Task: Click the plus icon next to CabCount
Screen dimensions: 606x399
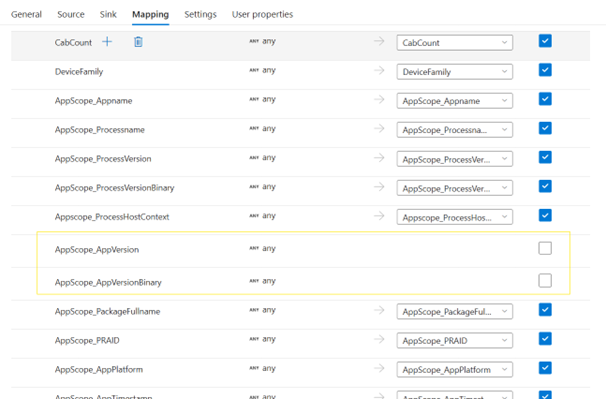Action: 107,41
